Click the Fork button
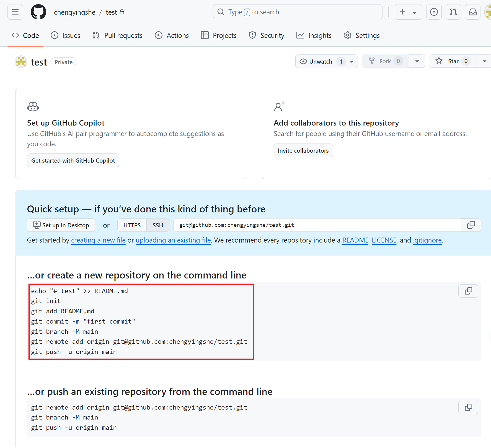The height and width of the screenshot is (448, 491). [x=385, y=61]
